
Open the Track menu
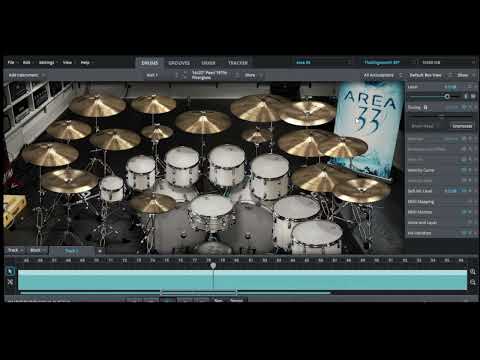coord(15,250)
